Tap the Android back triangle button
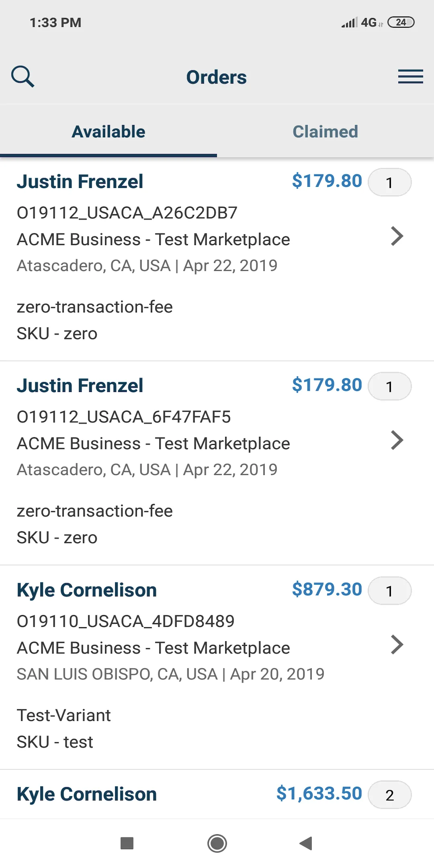This screenshot has width=434, height=868. tap(306, 843)
